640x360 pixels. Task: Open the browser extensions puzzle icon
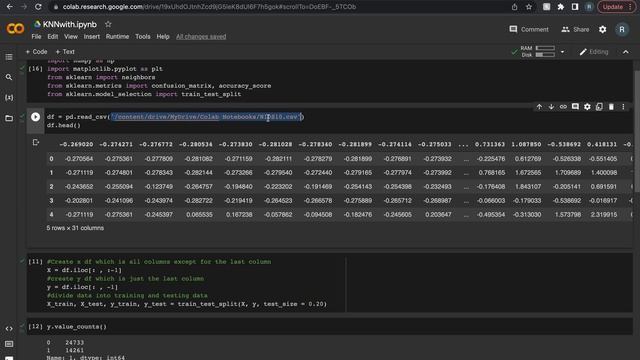click(x=561, y=7)
